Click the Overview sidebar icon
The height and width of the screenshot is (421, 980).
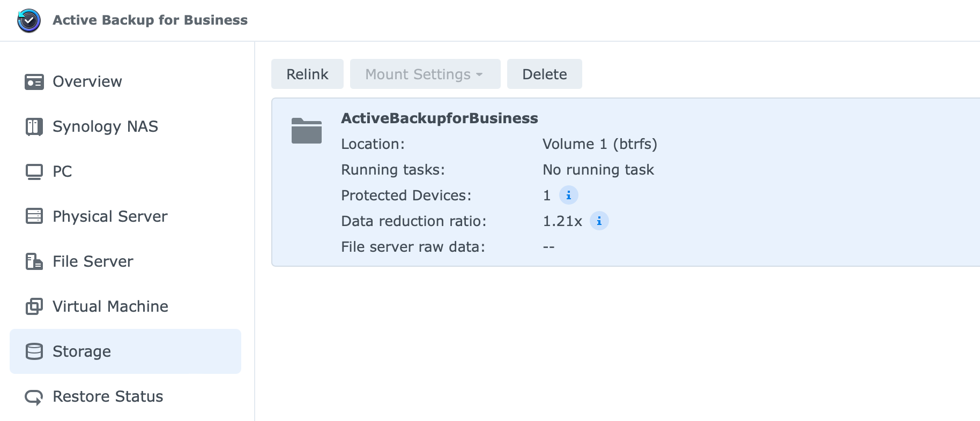click(34, 82)
